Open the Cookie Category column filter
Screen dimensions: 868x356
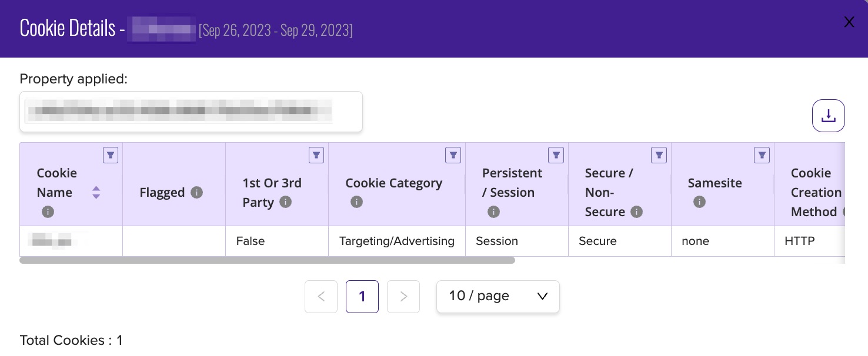tap(453, 155)
